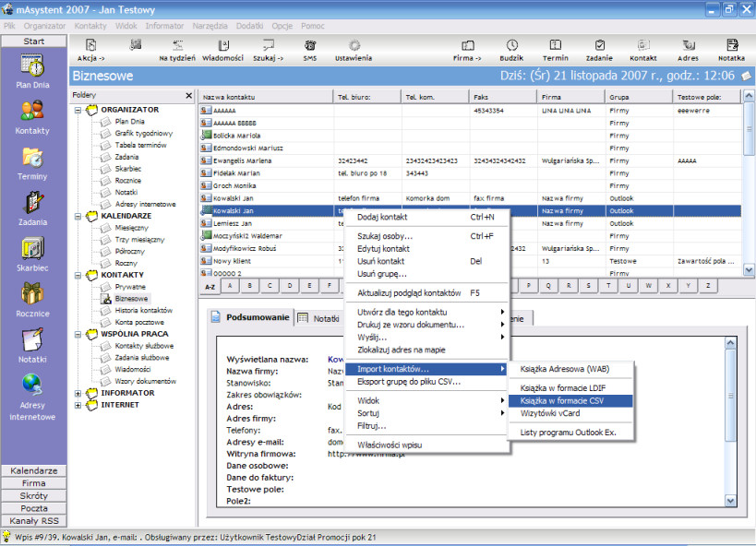Choose Książka w formacie CSV import option
This screenshot has height=546, width=756.
click(570, 401)
